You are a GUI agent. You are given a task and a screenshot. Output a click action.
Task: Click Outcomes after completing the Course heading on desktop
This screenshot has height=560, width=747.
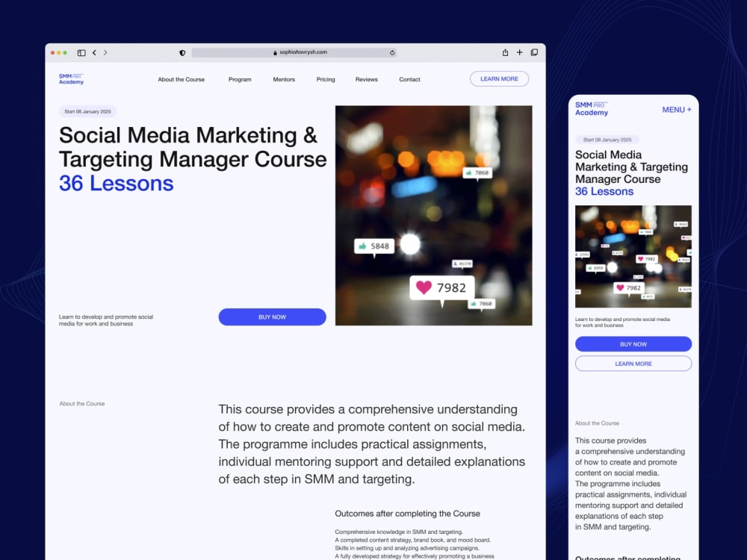click(407, 514)
